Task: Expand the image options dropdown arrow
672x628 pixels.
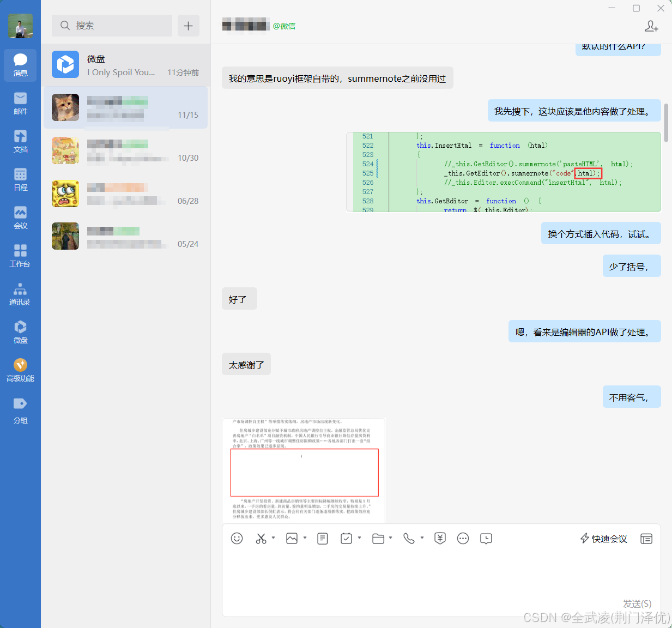Action: point(305,538)
